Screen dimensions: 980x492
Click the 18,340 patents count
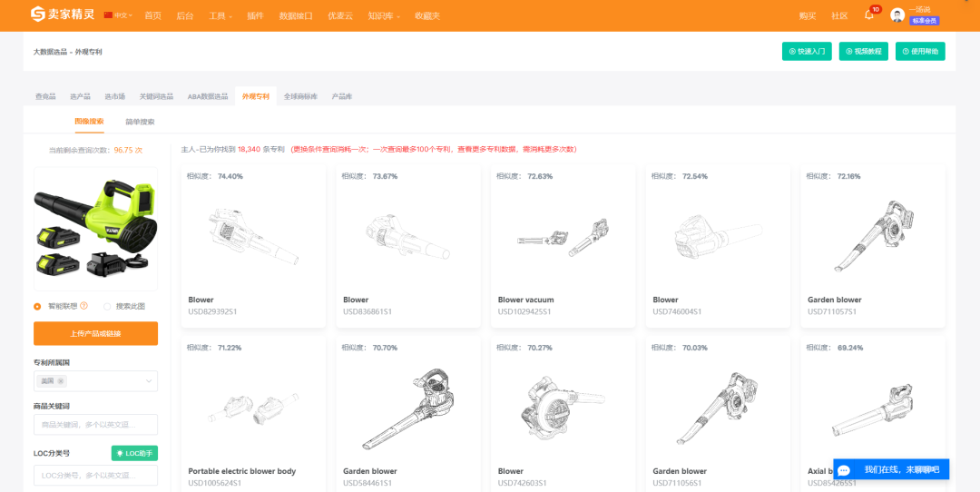click(x=249, y=150)
